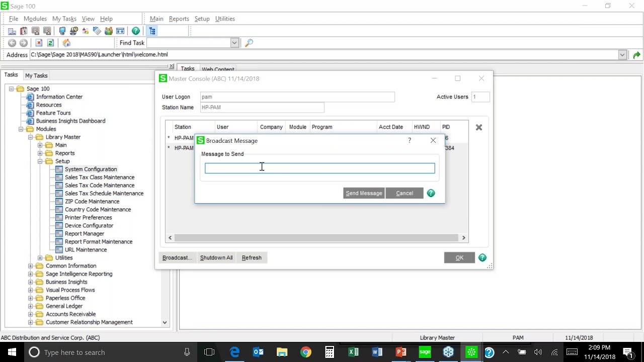Select ZIP Code Maintenance in tree
The width and height of the screenshot is (644, 362).
[x=92, y=202]
